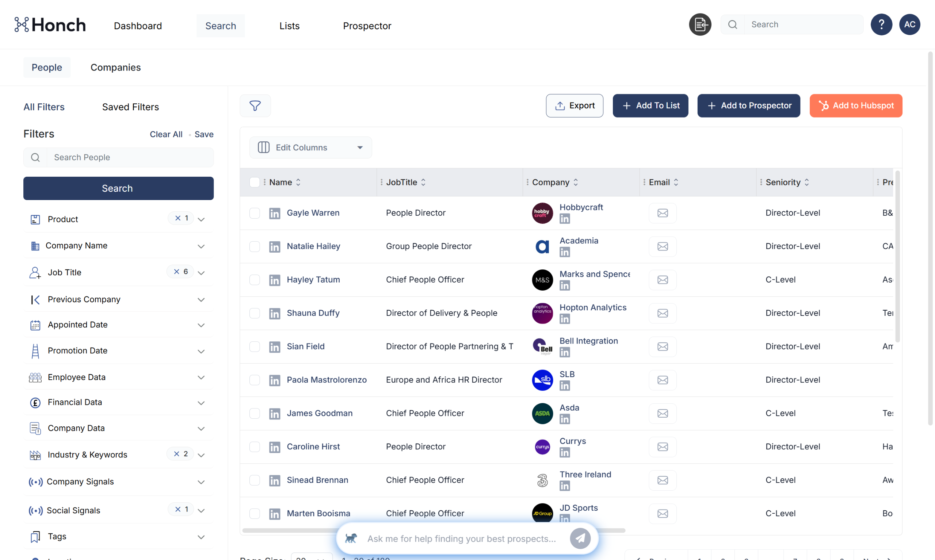Open Hobbycraft company LinkedIn icon
This screenshot has width=935, height=560.
(564, 219)
